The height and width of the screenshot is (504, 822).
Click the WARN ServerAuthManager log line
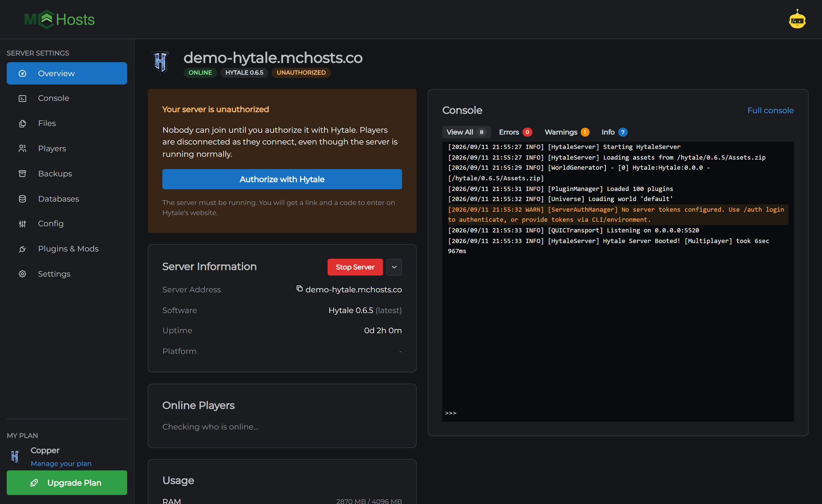pyautogui.click(x=618, y=214)
